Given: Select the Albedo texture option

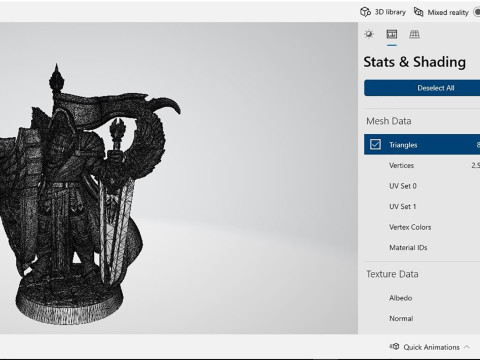Looking at the screenshot, I should click(422, 298).
